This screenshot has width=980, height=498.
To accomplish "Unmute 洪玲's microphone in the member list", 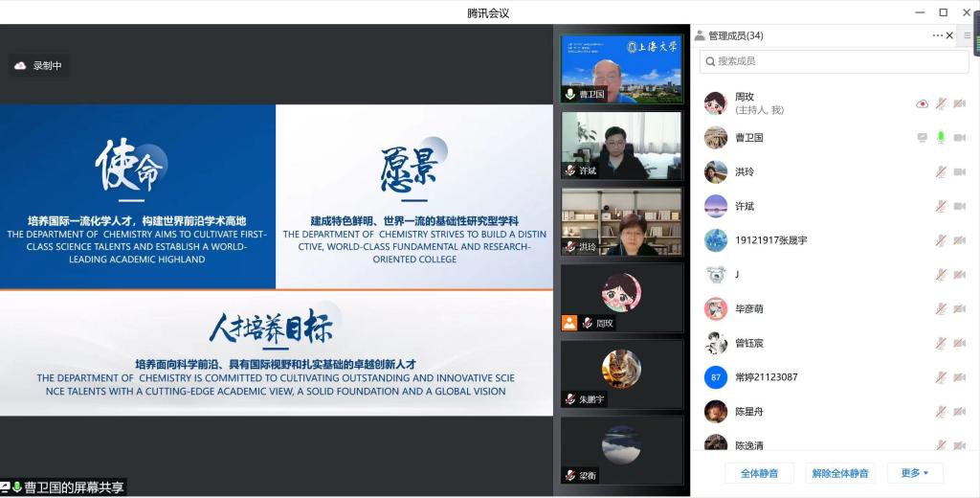I will (941, 172).
